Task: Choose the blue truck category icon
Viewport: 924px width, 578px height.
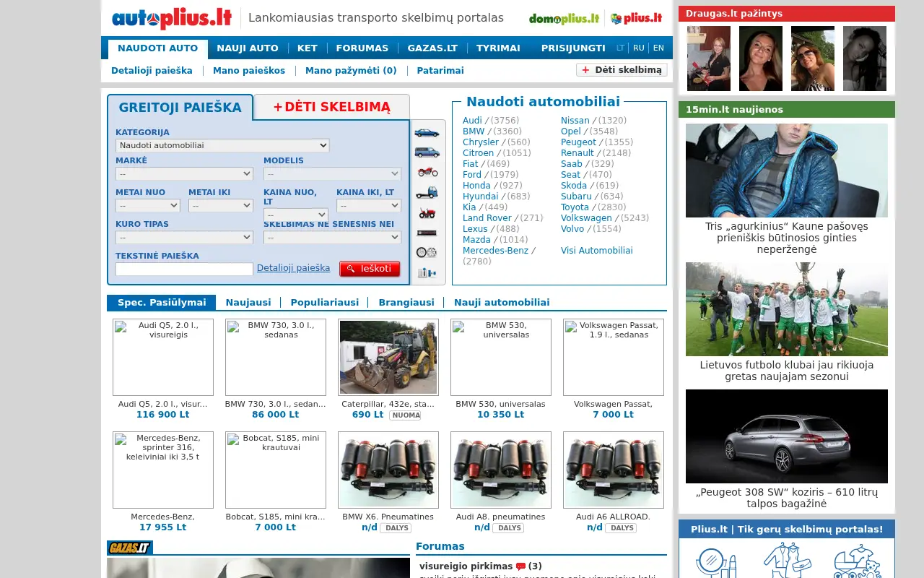Action: click(x=427, y=192)
